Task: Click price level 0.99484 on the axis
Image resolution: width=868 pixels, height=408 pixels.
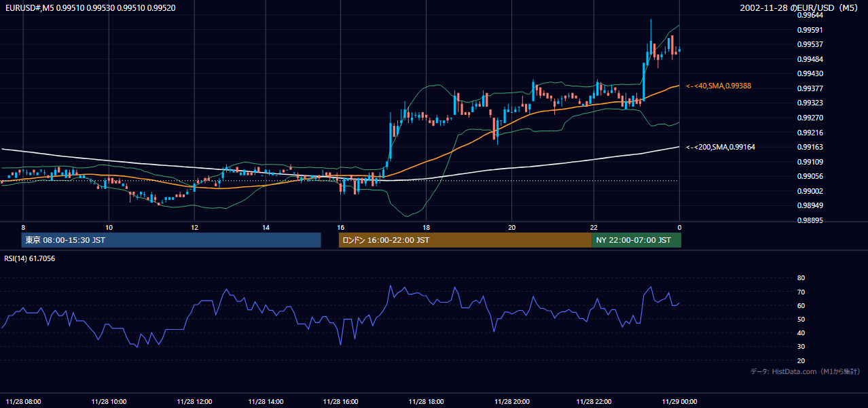Action: point(810,59)
